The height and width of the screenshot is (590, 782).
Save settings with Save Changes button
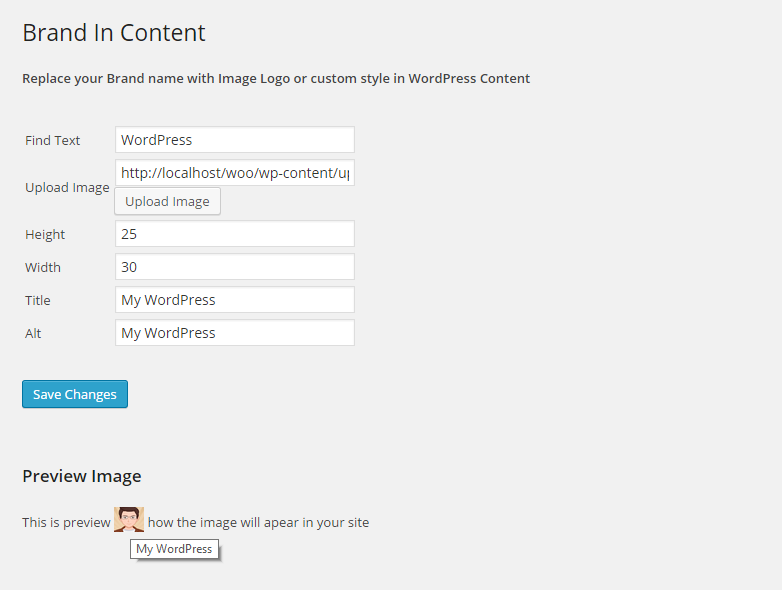75,394
